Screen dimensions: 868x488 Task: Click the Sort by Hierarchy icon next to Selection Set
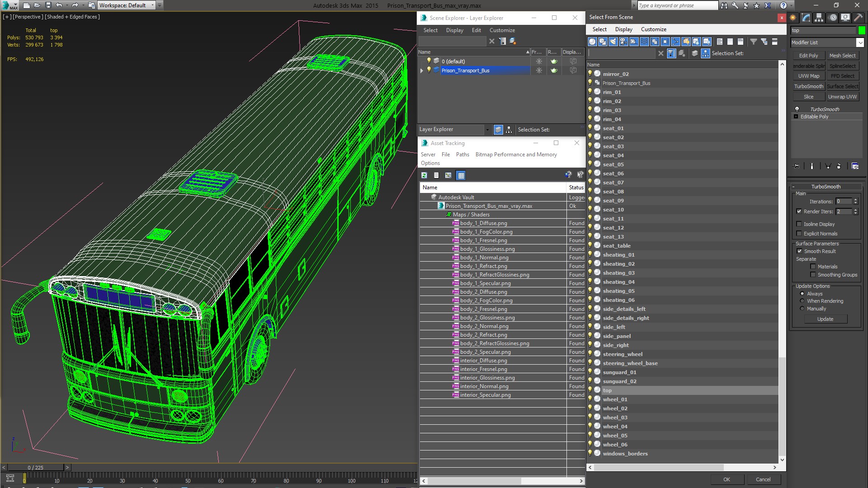(705, 53)
